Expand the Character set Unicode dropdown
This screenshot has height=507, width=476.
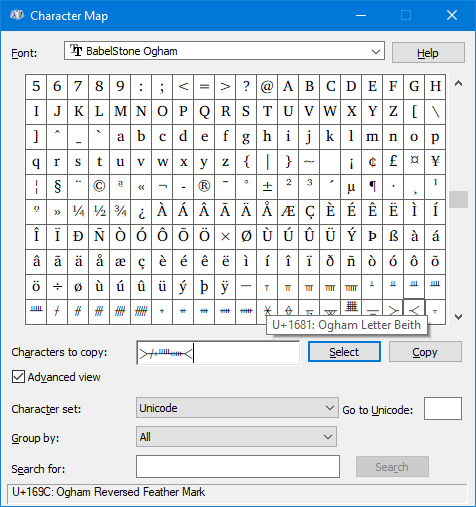click(x=237, y=408)
